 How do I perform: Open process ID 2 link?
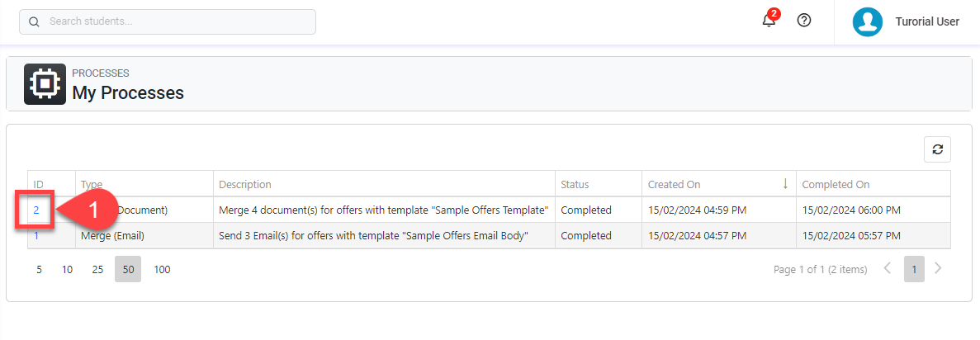(x=36, y=210)
